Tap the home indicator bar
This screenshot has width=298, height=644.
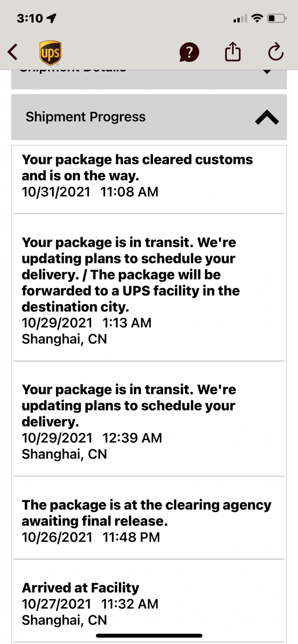(x=149, y=636)
